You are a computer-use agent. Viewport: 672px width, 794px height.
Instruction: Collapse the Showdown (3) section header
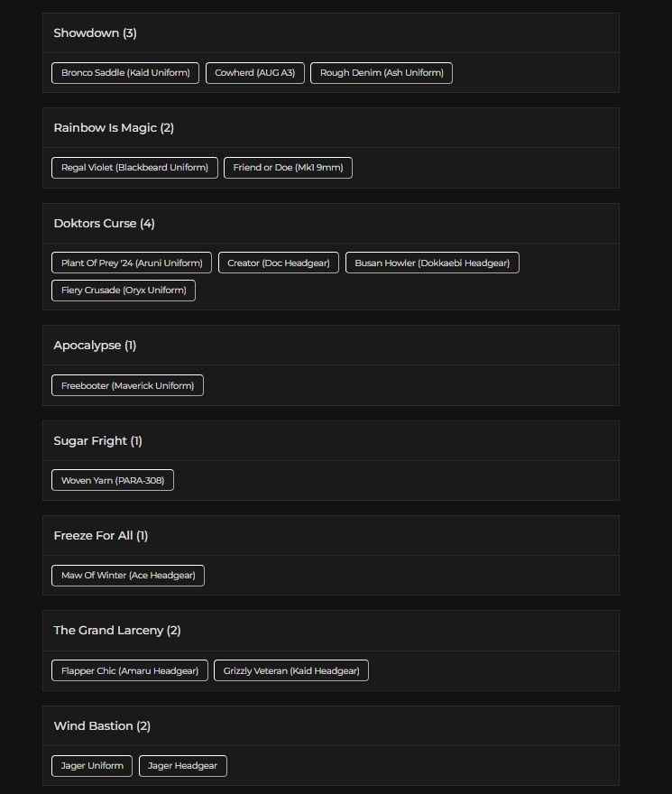coord(331,32)
